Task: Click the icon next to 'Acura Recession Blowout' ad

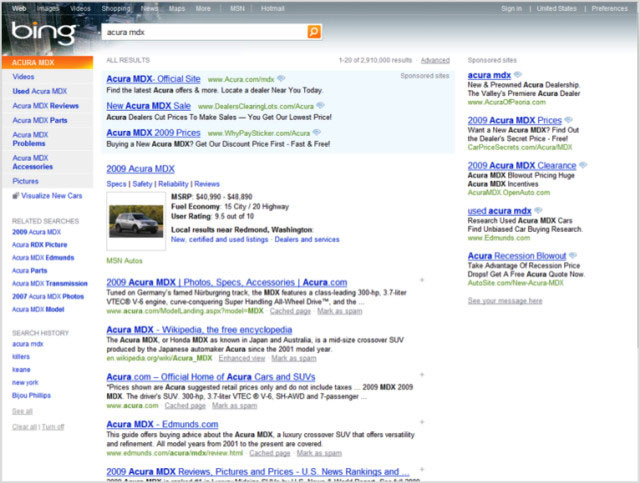Action: [573, 255]
